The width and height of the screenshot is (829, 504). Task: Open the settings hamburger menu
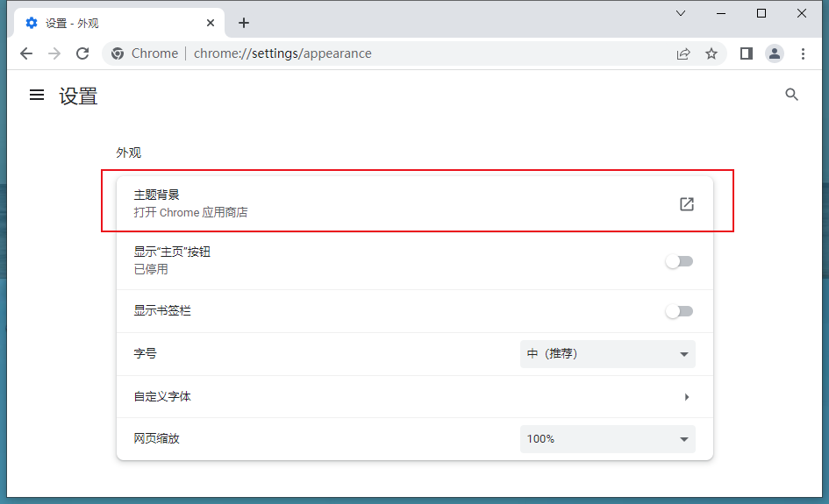[37, 95]
